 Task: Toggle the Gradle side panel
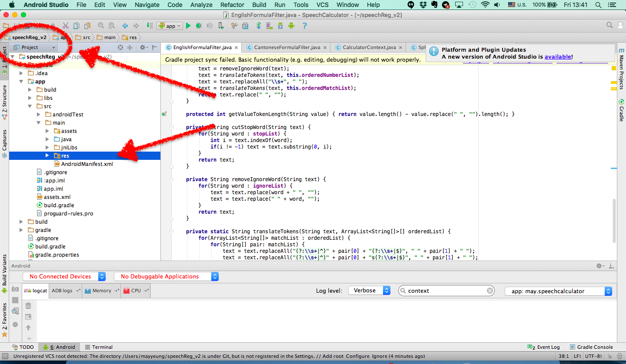pyautogui.click(x=621, y=111)
